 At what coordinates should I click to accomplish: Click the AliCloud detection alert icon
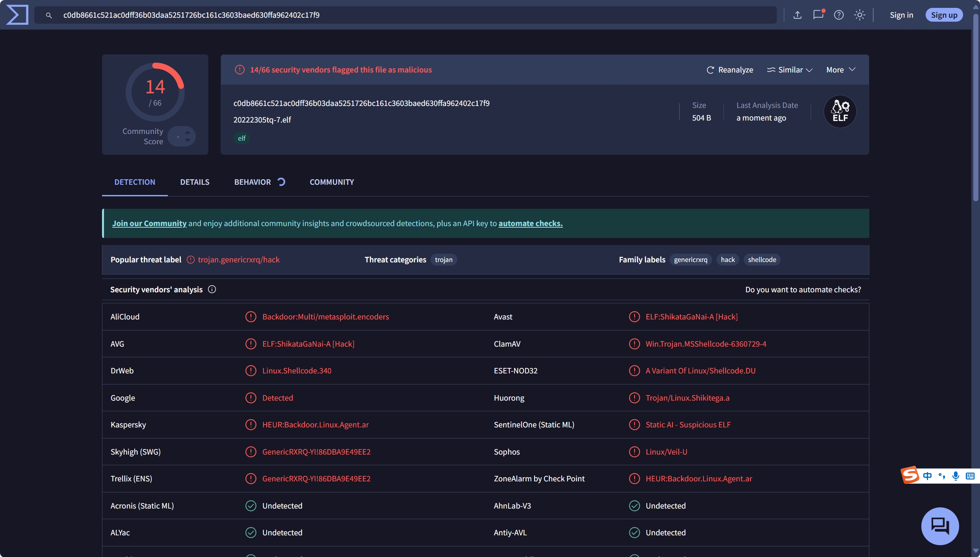tap(251, 317)
